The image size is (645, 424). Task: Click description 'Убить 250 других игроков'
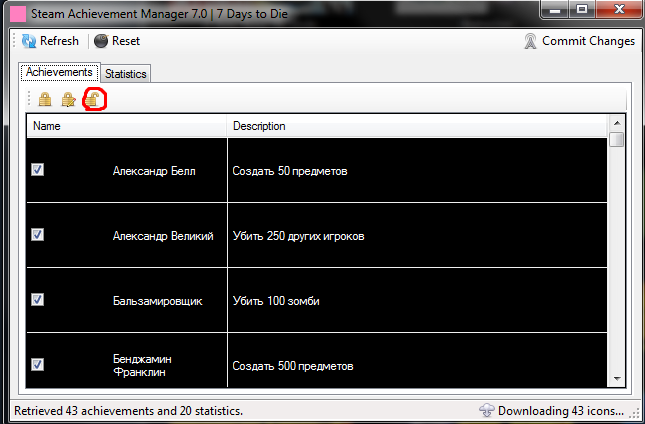pyautogui.click(x=298, y=236)
